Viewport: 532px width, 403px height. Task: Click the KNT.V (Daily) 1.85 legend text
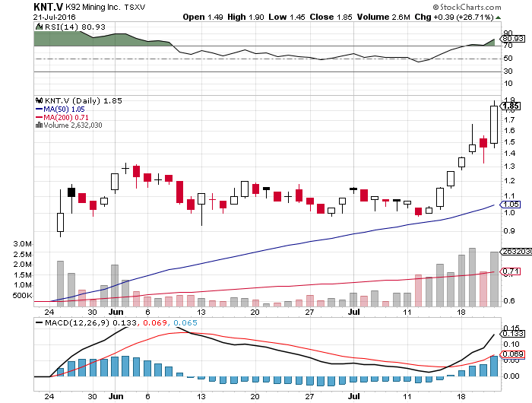click(x=83, y=101)
